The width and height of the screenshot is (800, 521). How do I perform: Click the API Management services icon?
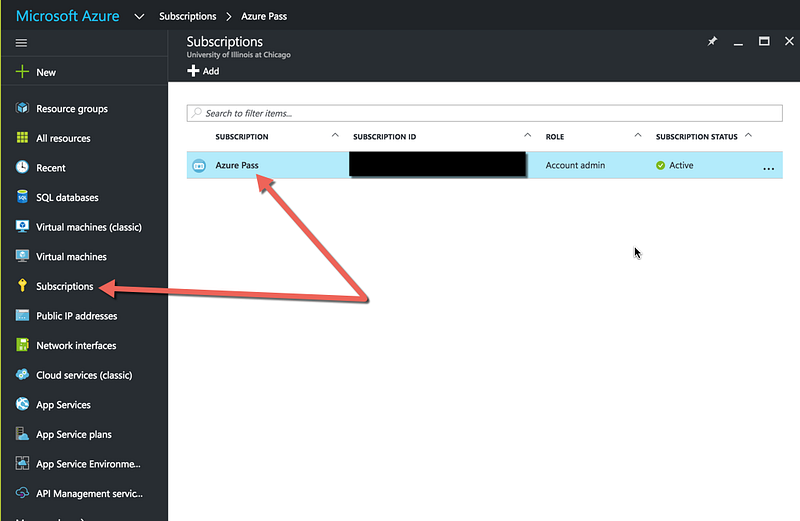[22, 493]
